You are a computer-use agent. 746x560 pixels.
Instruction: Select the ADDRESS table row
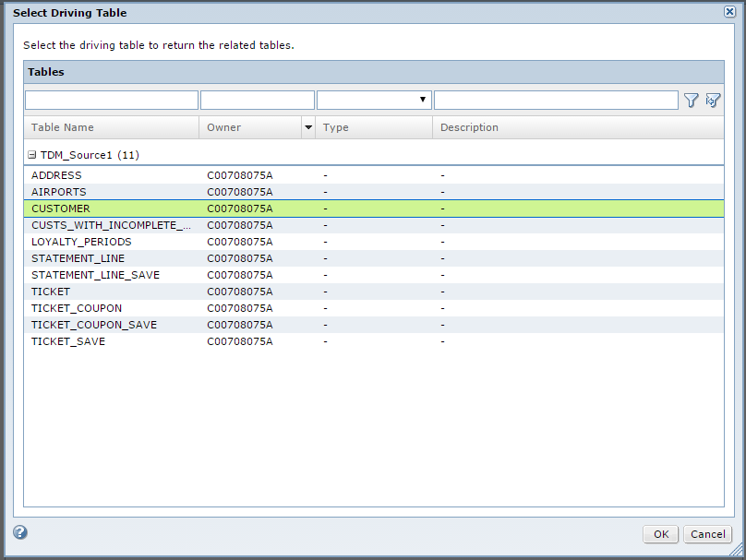click(x=374, y=175)
